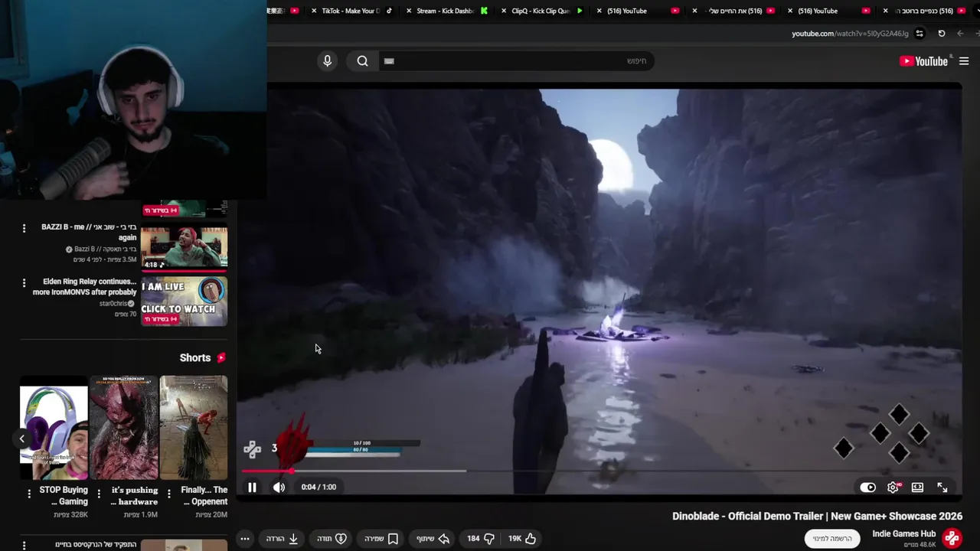This screenshot has width=980, height=551.
Task: Open options for it's pushing hardware short
Action: point(99,494)
